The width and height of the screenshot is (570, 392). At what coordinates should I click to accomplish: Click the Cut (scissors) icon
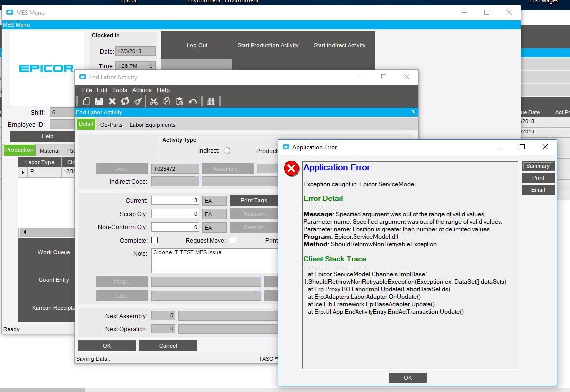click(155, 101)
